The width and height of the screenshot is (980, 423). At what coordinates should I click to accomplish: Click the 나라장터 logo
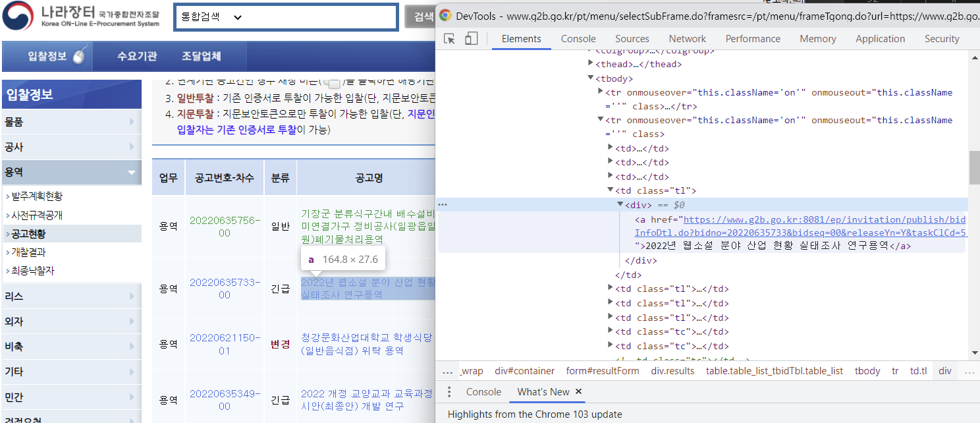[82, 16]
